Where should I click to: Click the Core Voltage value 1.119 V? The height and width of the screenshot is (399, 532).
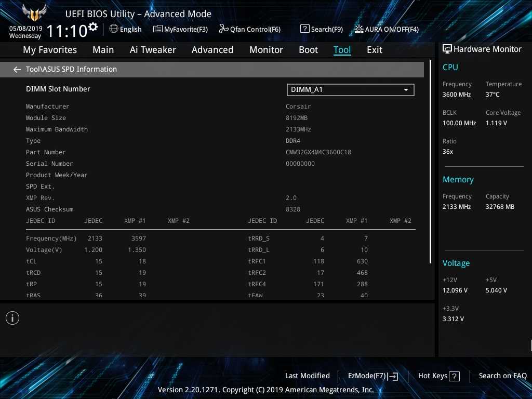pyautogui.click(x=496, y=123)
